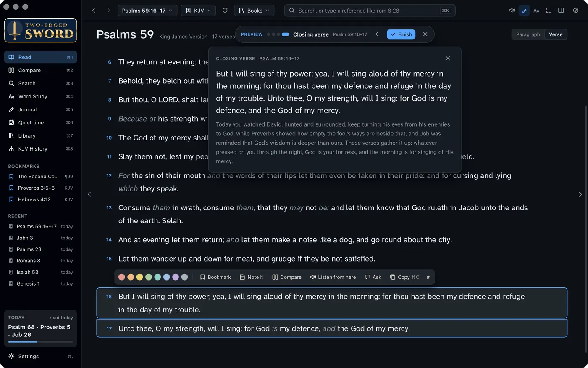Go to previous chapter with left-edge arrow

point(89,194)
